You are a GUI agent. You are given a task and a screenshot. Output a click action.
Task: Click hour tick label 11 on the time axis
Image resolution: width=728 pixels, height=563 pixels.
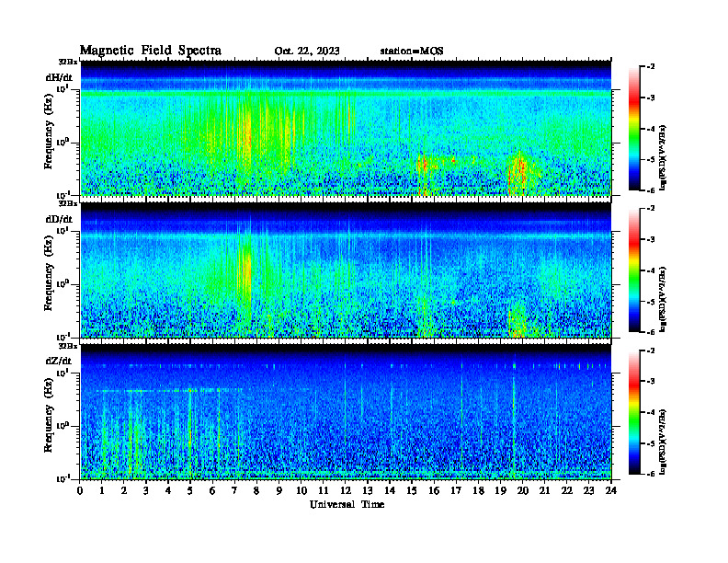click(x=324, y=490)
